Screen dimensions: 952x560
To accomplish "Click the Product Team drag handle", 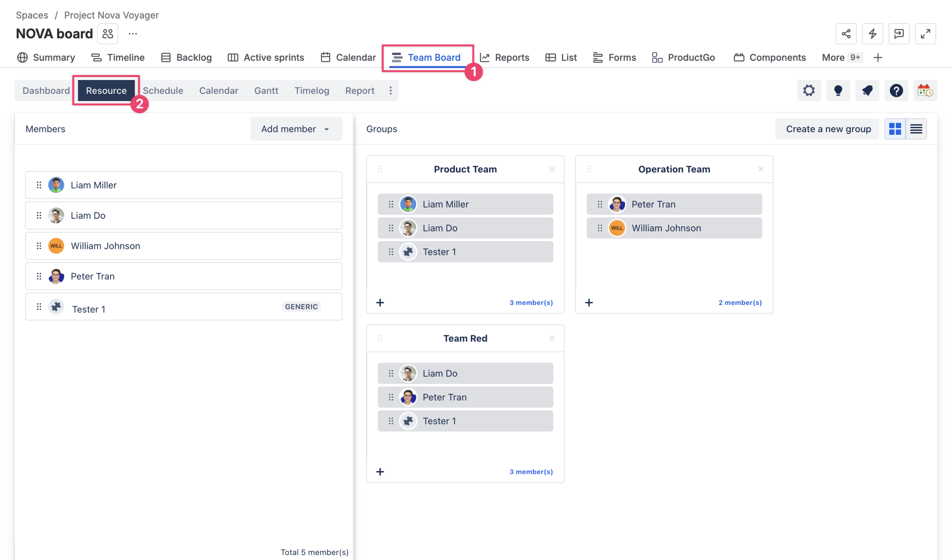I will tap(380, 169).
